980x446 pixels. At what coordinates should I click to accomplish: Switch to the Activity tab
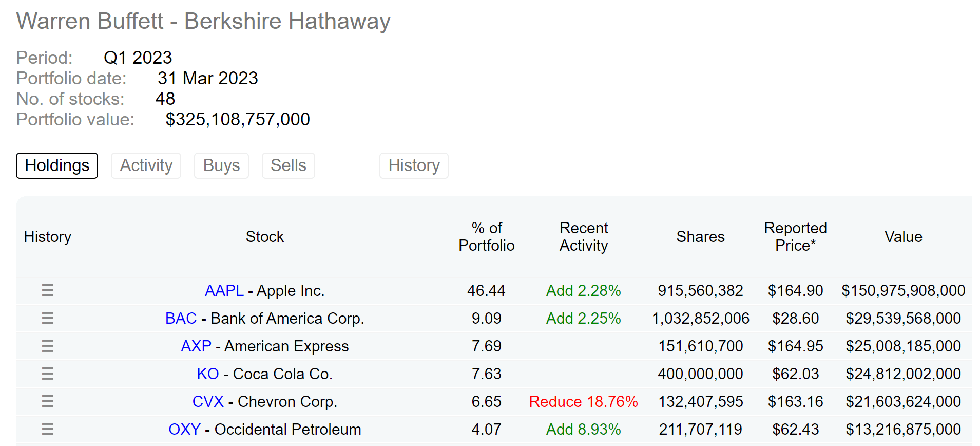[x=146, y=165]
